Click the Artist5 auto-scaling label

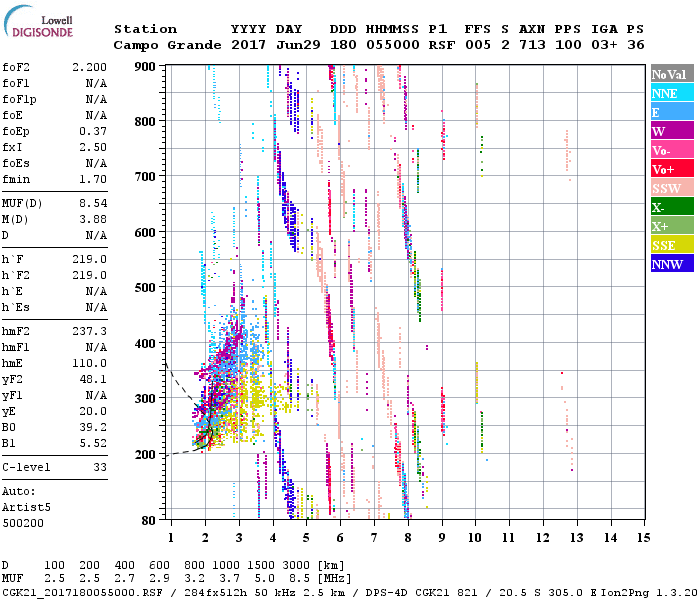[26, 508]
